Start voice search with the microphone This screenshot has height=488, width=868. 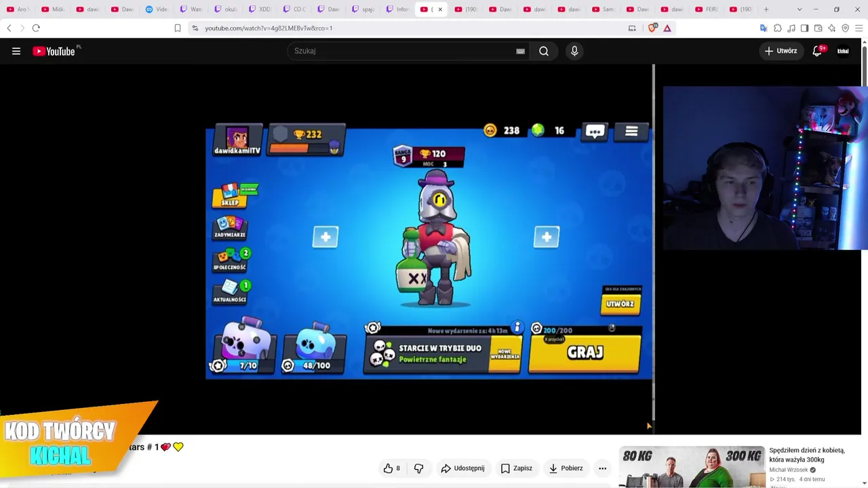click(574, 51)
